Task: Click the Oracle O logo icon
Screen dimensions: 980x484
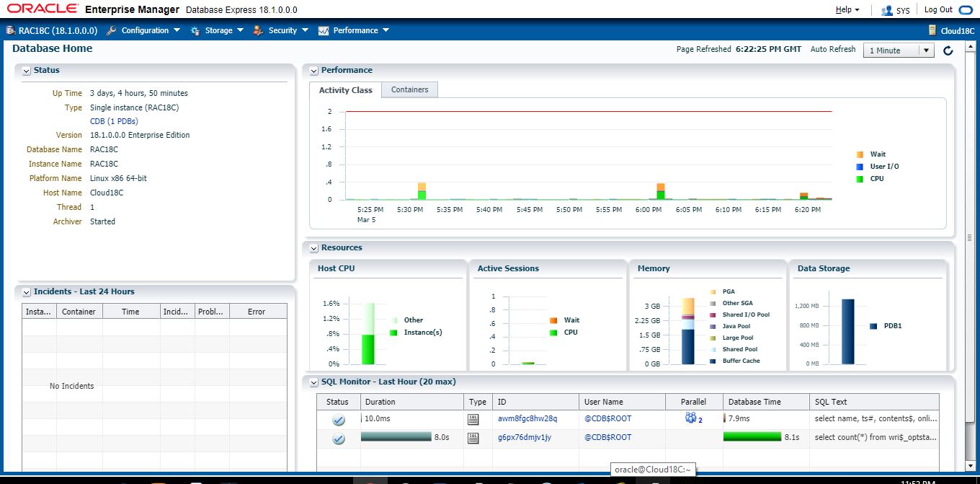Action: tap(966, 10)
